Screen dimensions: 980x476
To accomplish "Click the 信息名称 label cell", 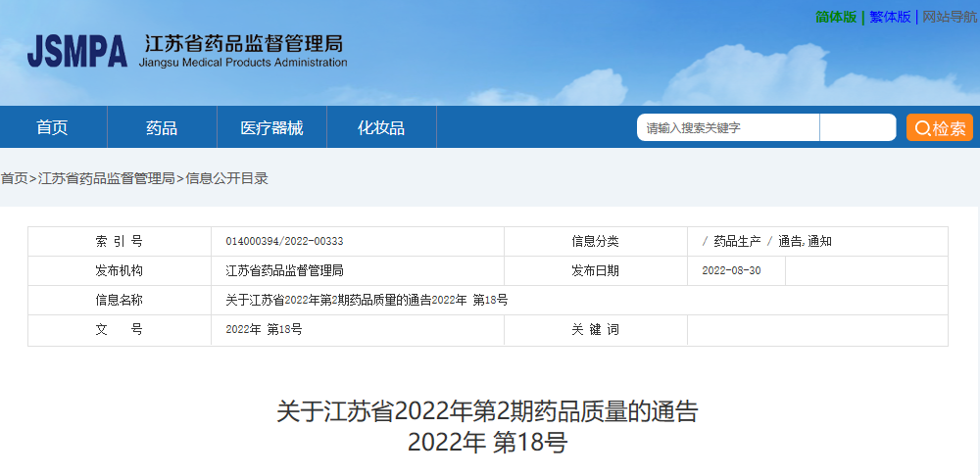I will click(x=120, y=301).
